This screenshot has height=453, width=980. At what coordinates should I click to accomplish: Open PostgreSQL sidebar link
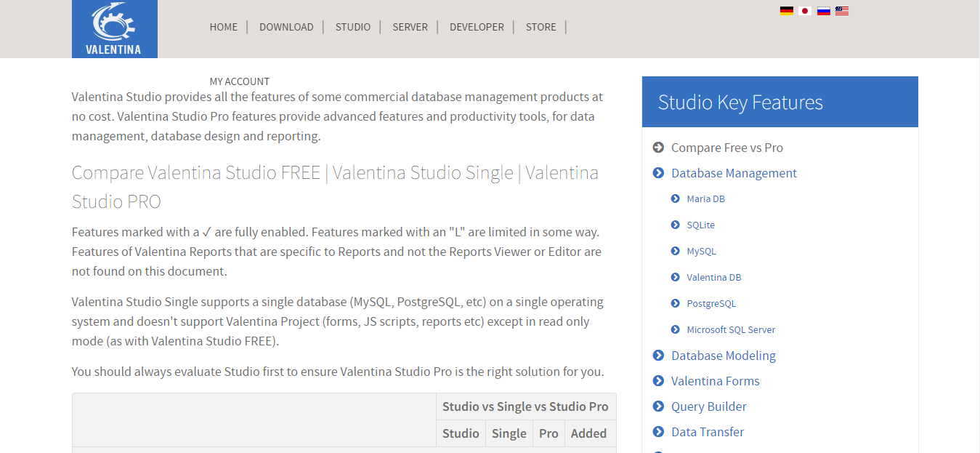pos(712,303)
